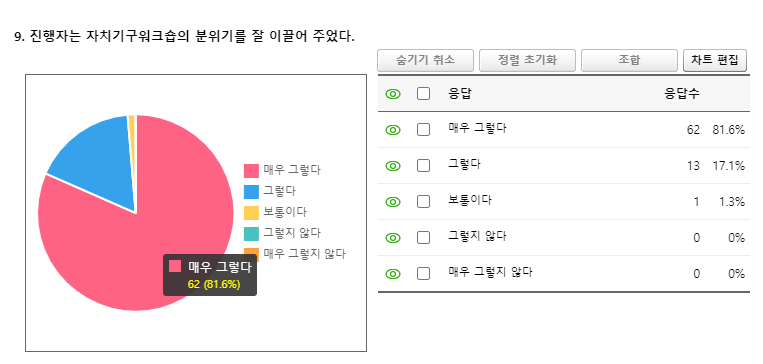Click the pink 매우 그렇다 legend swatch

[251, 171]
